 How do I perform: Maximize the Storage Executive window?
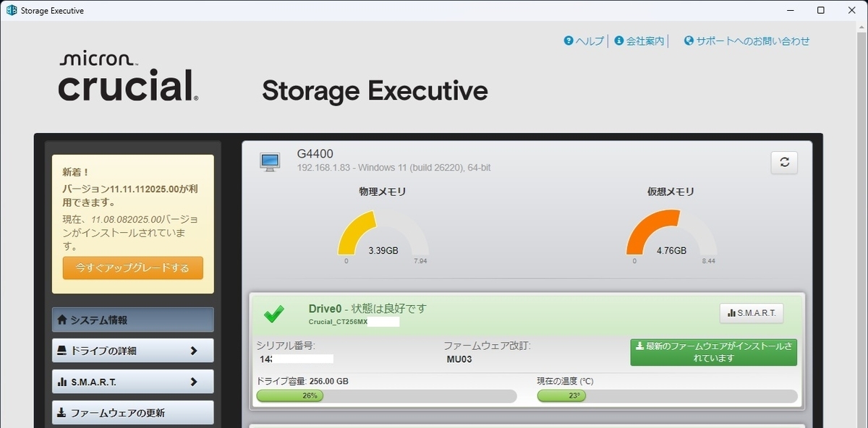click(x=821, y=10)
